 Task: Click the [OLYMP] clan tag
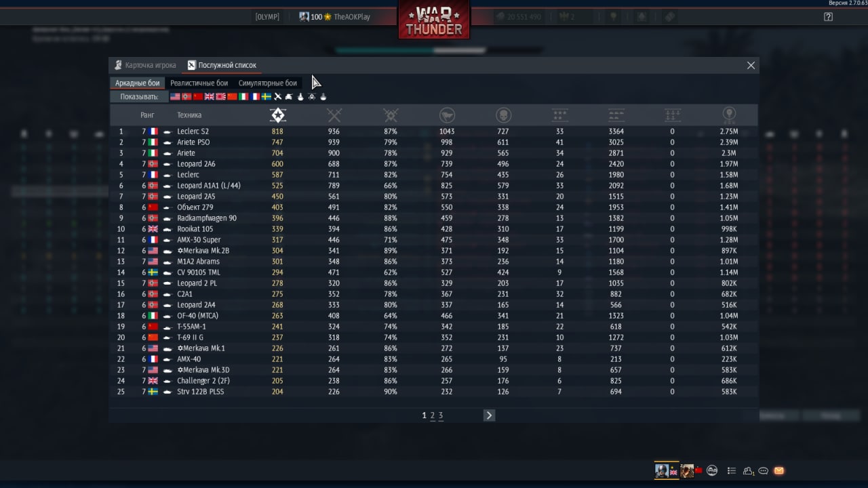coord(267,17)
